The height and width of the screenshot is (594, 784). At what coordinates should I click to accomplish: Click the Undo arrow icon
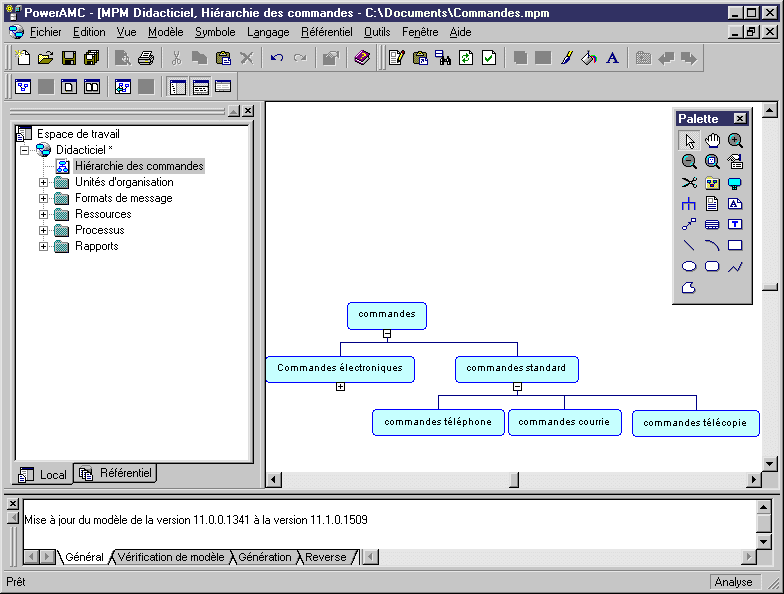277,58
